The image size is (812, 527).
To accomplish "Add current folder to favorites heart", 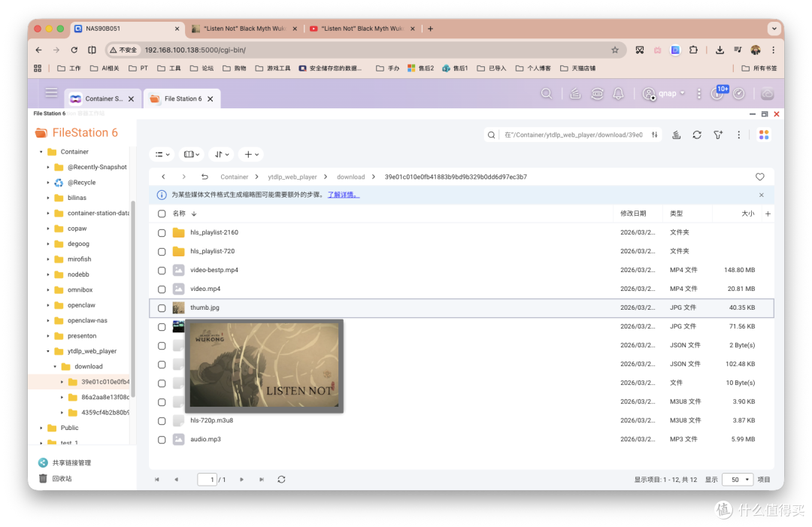I will click(759, 177).
